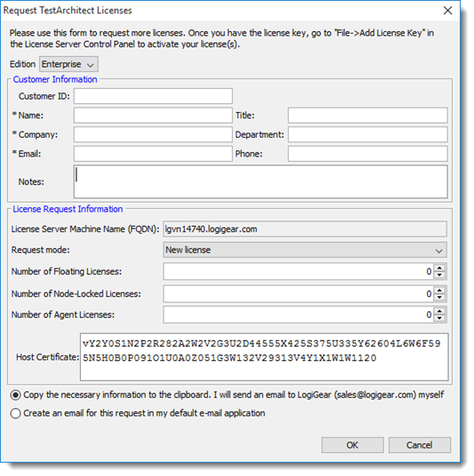Click the Department input field
474x476 pixels.
(x=368, y=134)
